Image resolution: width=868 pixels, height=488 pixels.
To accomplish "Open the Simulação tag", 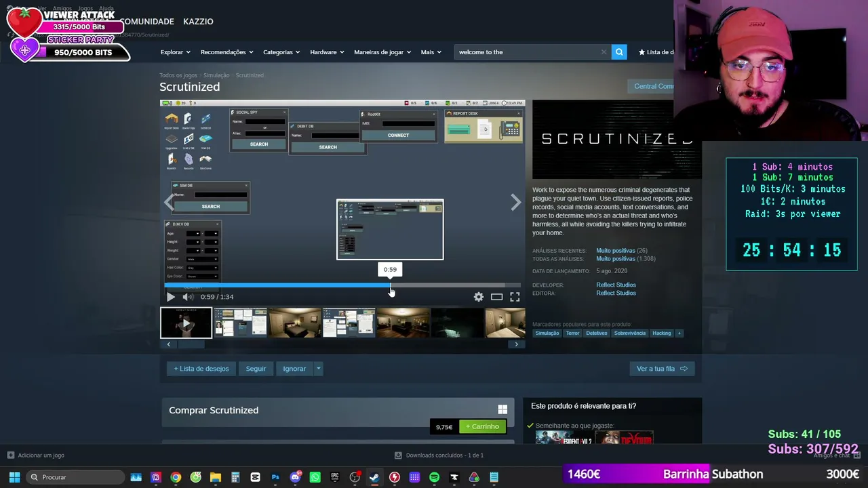I will click(x=547, y=333).
